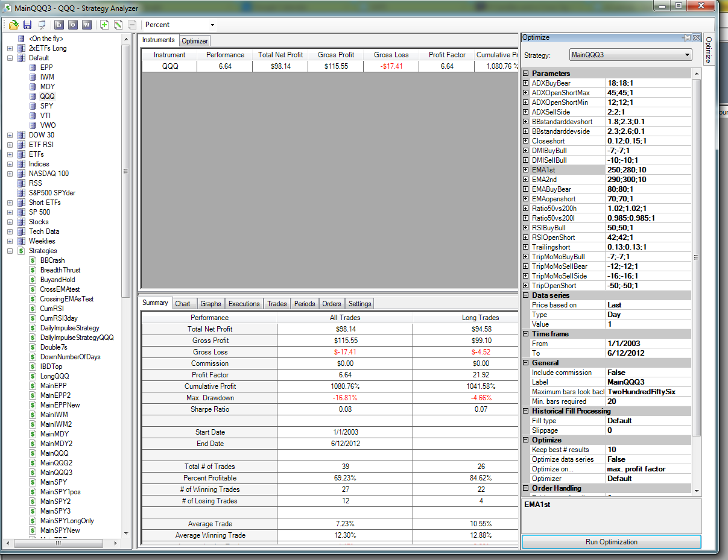Click the EMA2nd value 290;300;10
This screenshot has width=728, height=560.
649,180
